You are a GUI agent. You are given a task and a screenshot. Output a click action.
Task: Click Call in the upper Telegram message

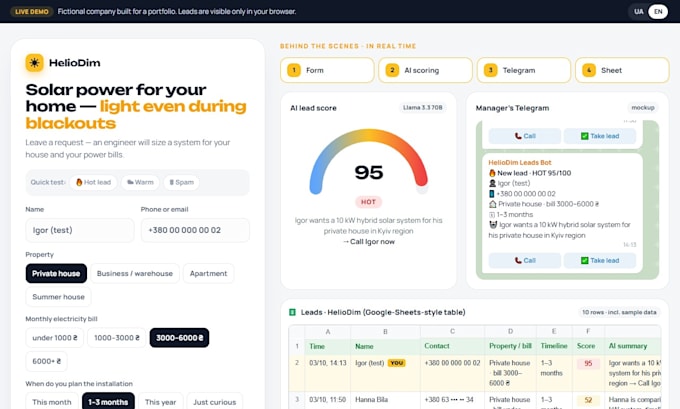coord(525,136)
